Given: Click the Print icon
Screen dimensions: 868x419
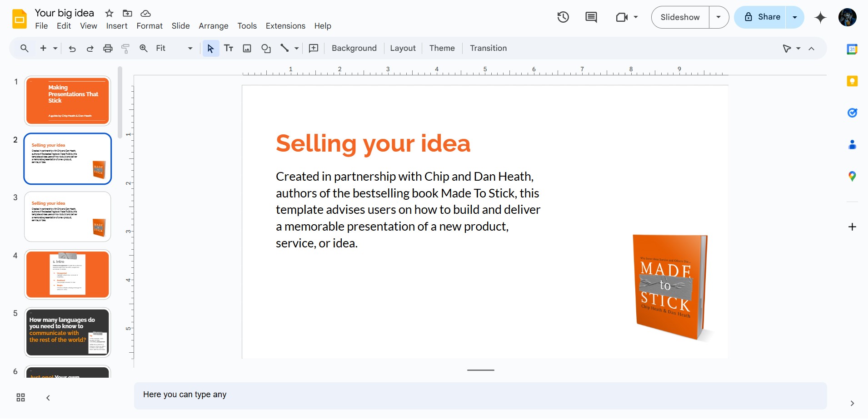Looking at the screenshot, I should click(108, 48).
